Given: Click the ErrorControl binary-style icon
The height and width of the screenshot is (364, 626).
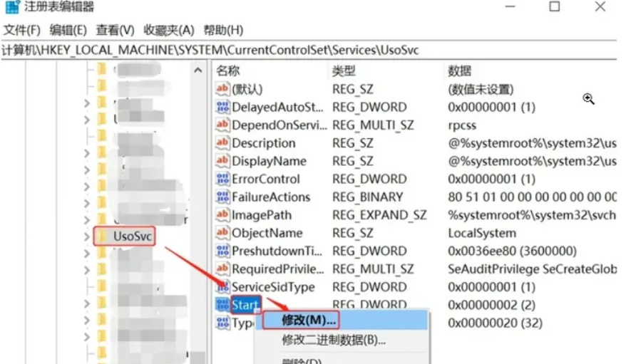Looking at the screenshot, I should point(222,179).
